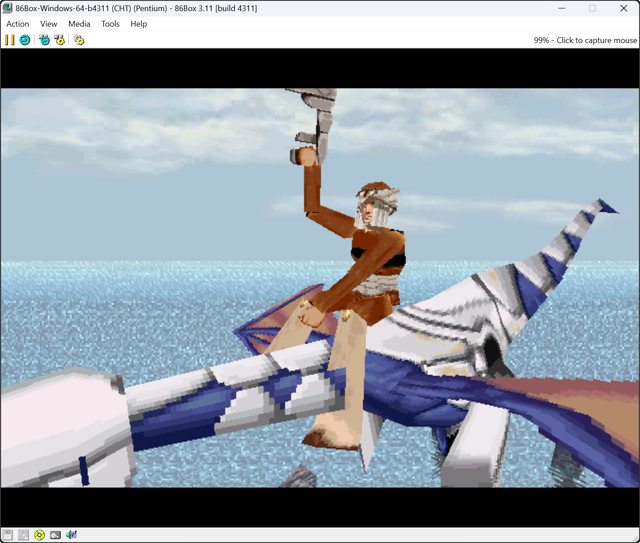Click the sound speaker status icon
The image size is (640, 543).
[x=72, y=535]
